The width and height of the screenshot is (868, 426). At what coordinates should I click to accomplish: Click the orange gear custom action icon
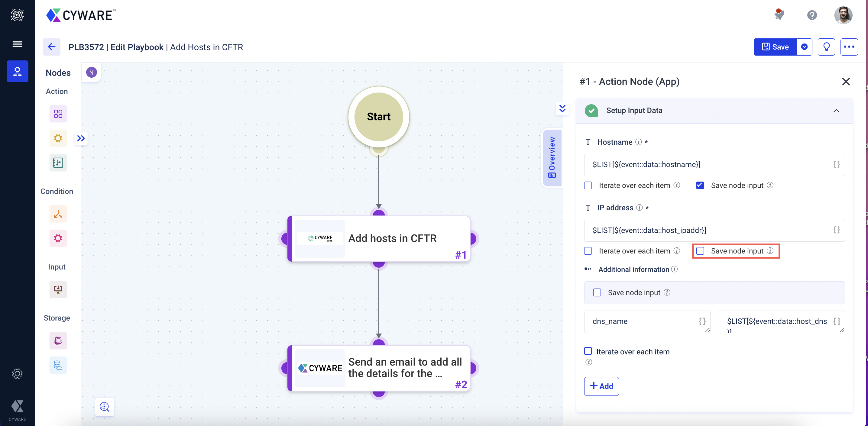point(58,138)
